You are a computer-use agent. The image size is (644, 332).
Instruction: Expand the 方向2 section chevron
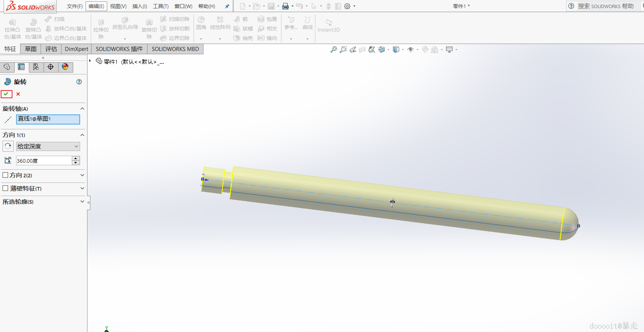click(82, 175)
